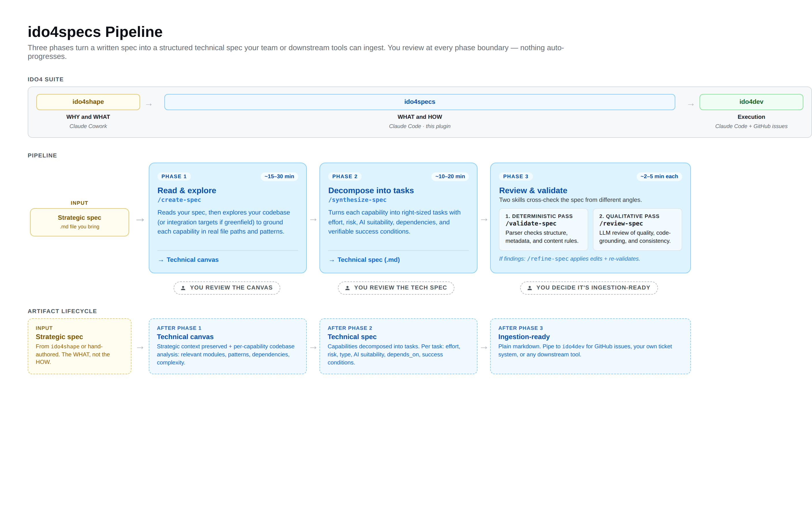Click the 'AFTER PHASE 3' Ingestion-ready card

point(591,346)
